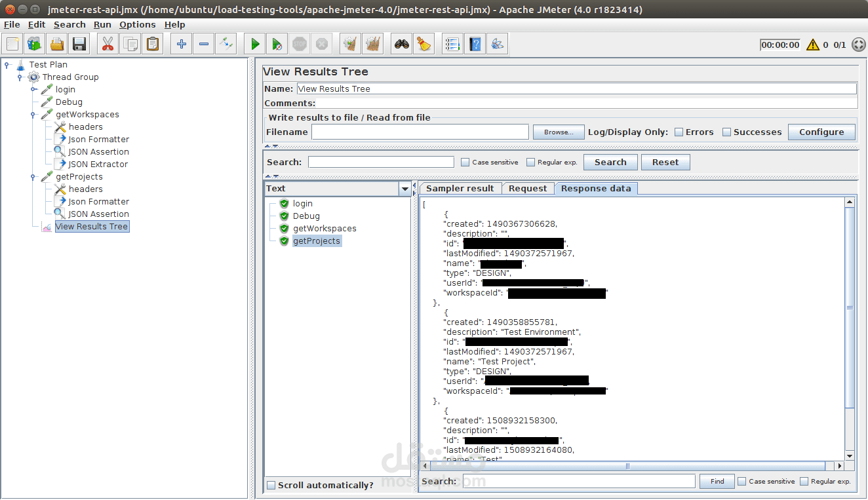Open the Text renderer dropdown
This screenshot has height=500, width=868.
(x=404, y=189)
